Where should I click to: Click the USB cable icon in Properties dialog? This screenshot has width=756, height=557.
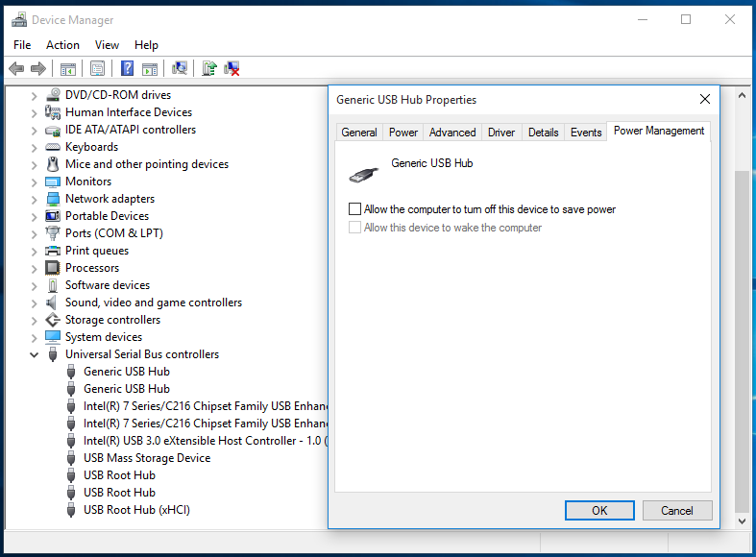coord(363,175)
